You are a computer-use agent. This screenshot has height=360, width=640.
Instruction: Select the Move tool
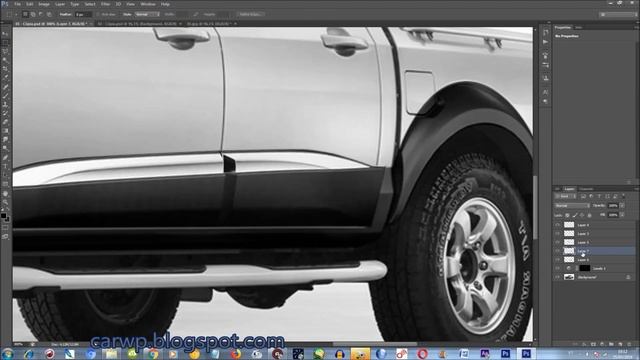[x=5, y=33]
